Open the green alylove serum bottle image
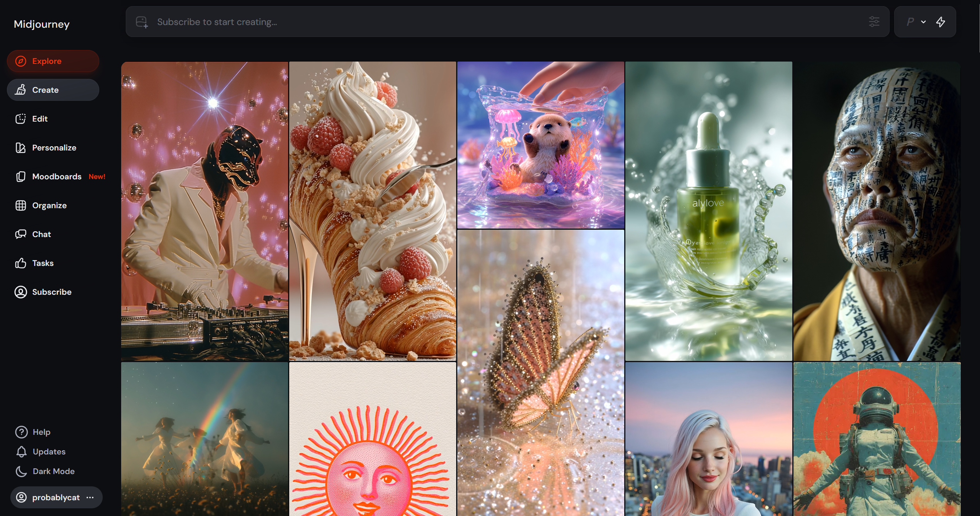 pyautogui.click(x=708, y=211)
